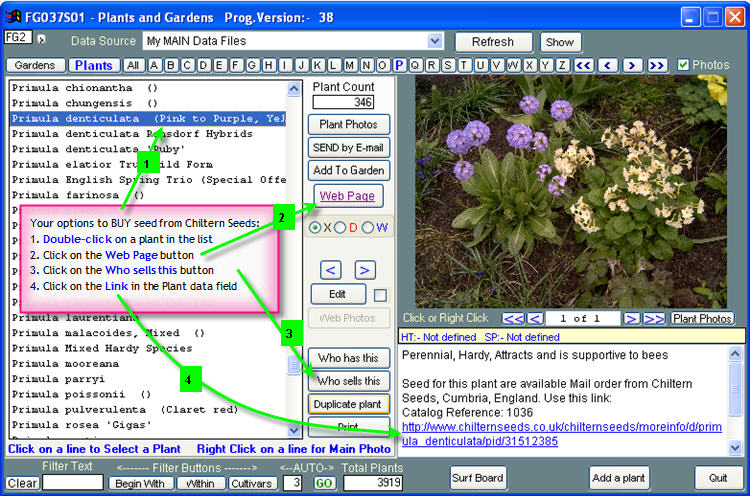
Task: Go to previous letter with < alphabet button
Action: pyautogui.click(x=607, y=65)
